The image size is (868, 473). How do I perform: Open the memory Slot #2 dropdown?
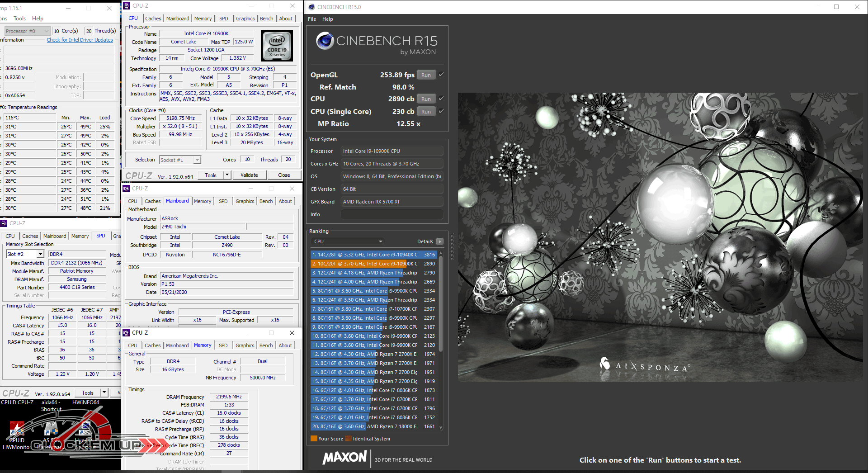click(40, 254)
